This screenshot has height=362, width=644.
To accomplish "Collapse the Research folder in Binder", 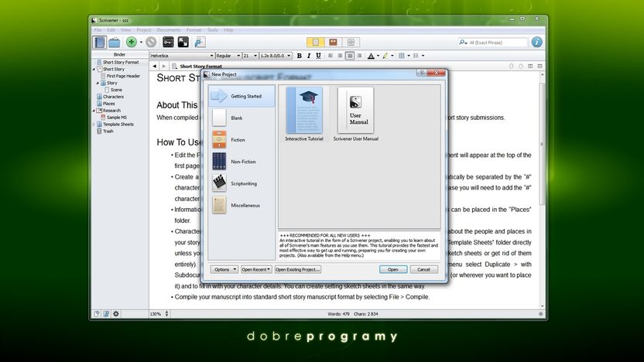I will pyautogui.click(x=94, y=111).
